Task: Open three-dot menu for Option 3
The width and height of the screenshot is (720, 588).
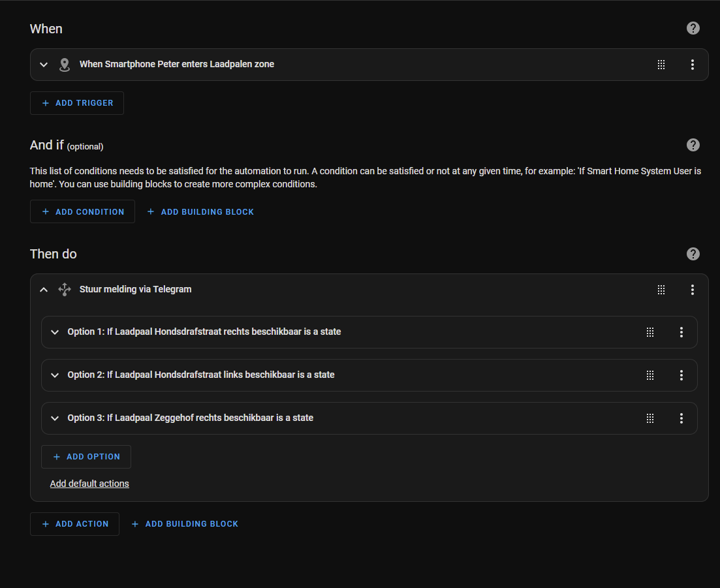Action: tap(681, 418)
